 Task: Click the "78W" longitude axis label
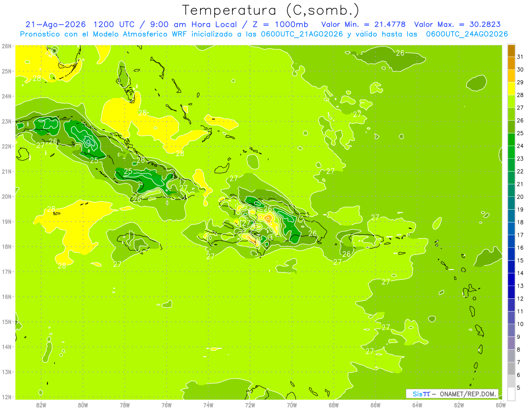[125, 405]
